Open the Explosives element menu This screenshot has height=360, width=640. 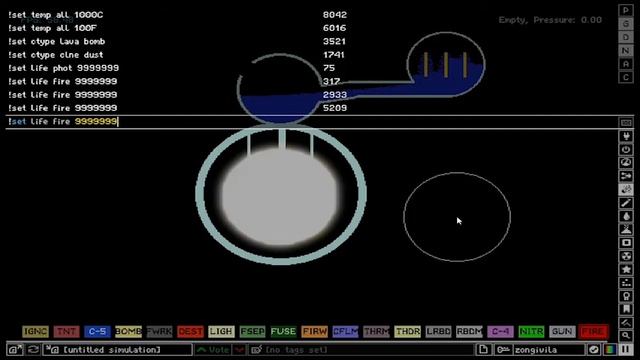(x=626, y=189)
